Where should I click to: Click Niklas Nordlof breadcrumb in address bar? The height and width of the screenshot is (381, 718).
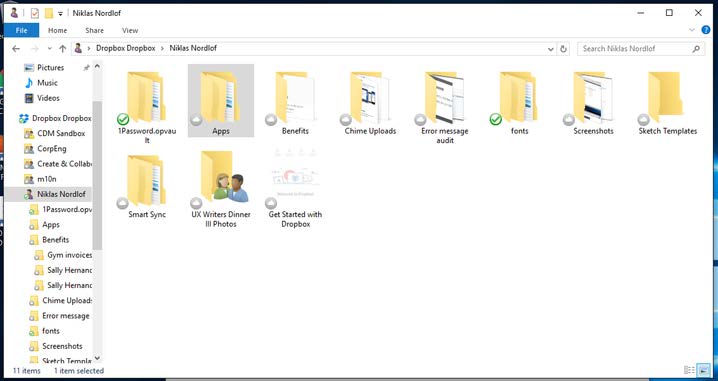click(193, 48)
